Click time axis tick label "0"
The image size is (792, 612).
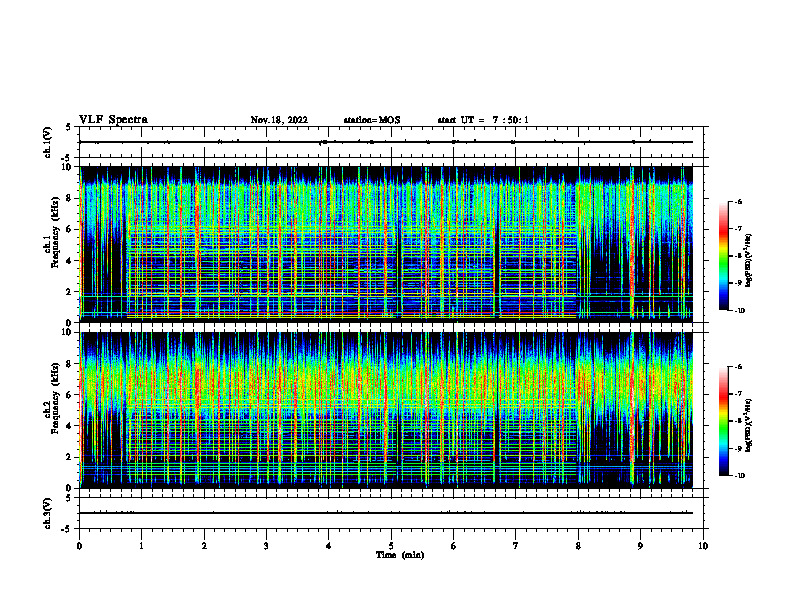pyautogui.click(x=79, y=546)
